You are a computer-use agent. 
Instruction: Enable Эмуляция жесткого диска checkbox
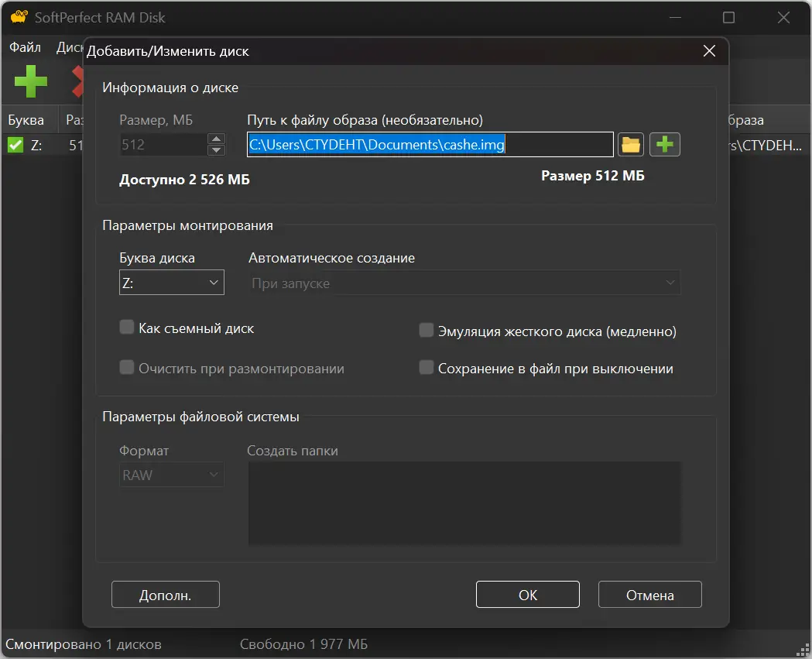(427, 331)
